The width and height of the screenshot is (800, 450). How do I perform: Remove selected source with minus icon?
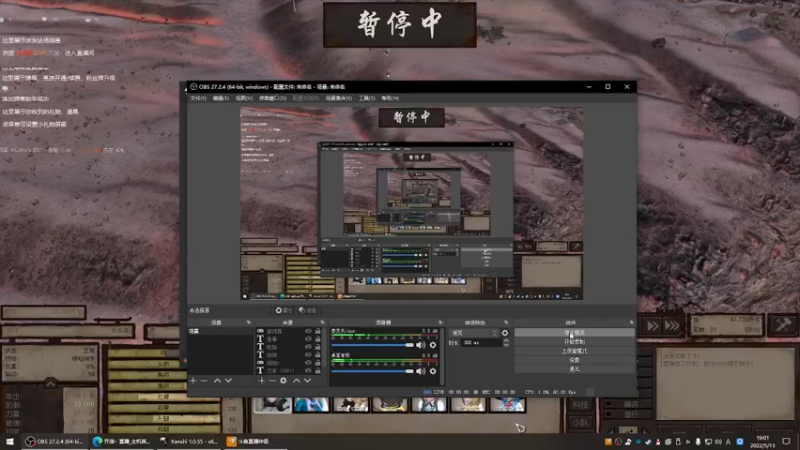pos(272,381)
